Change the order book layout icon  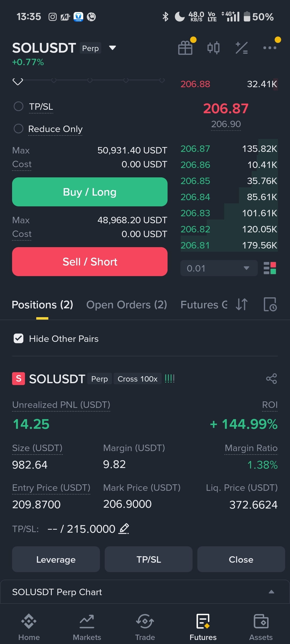270,268
